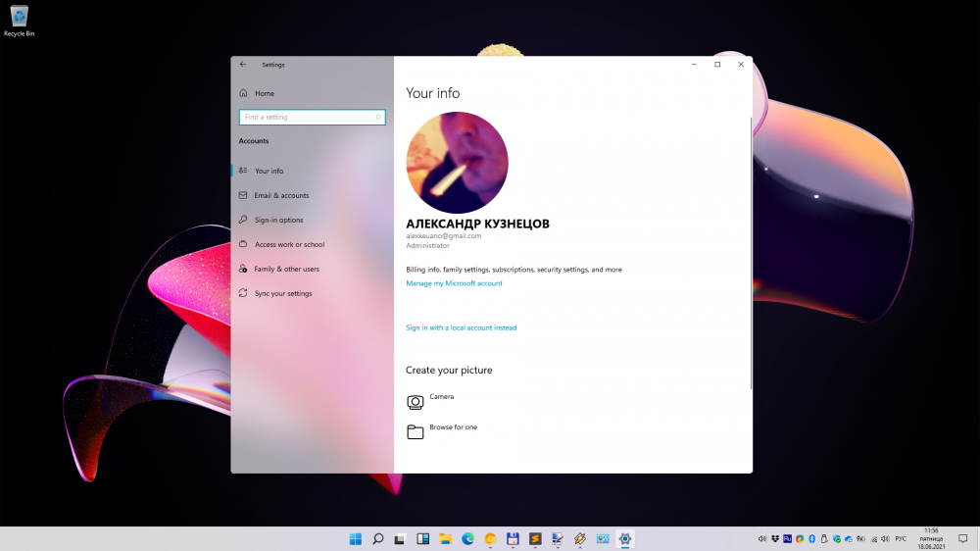Viewport: 980px width, 551px height.
Task: Open Windows Security shield tray icon
Action: click(x=837, y=539)
